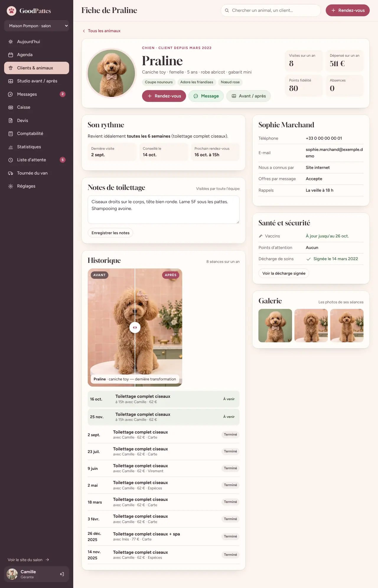Open the Maison Pompon · salon selector
378x588 pixels.
coord(37,26)
